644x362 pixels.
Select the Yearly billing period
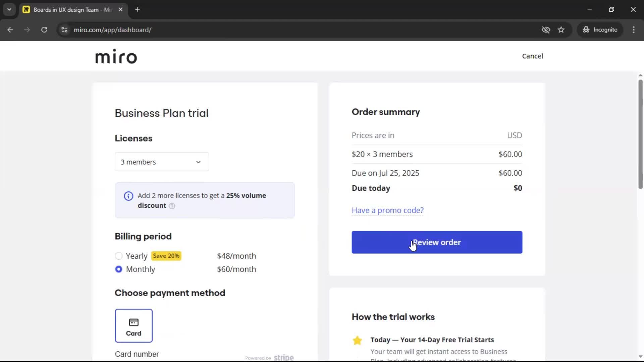(118, 256)
